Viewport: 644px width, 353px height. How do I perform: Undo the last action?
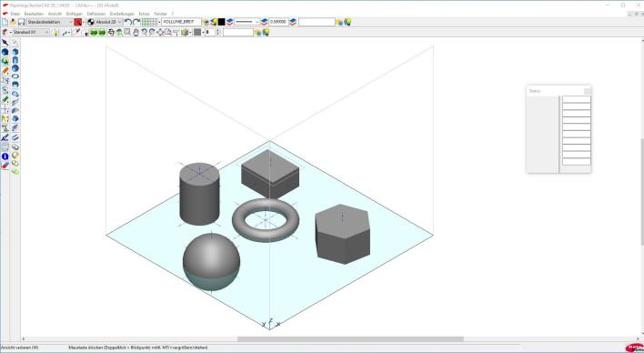[128, 22]
